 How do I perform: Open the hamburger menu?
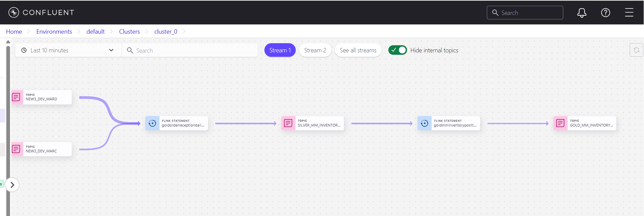coord(629,13)
